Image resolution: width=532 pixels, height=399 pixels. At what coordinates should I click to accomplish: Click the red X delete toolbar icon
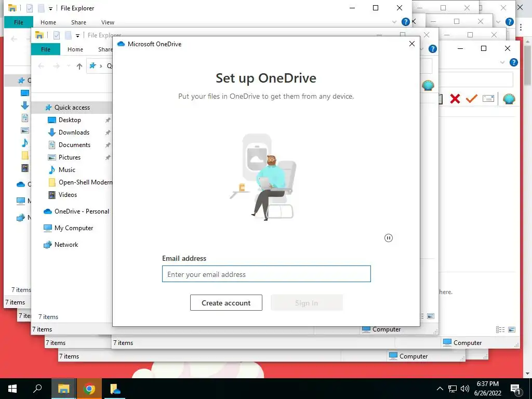point(455,99)
